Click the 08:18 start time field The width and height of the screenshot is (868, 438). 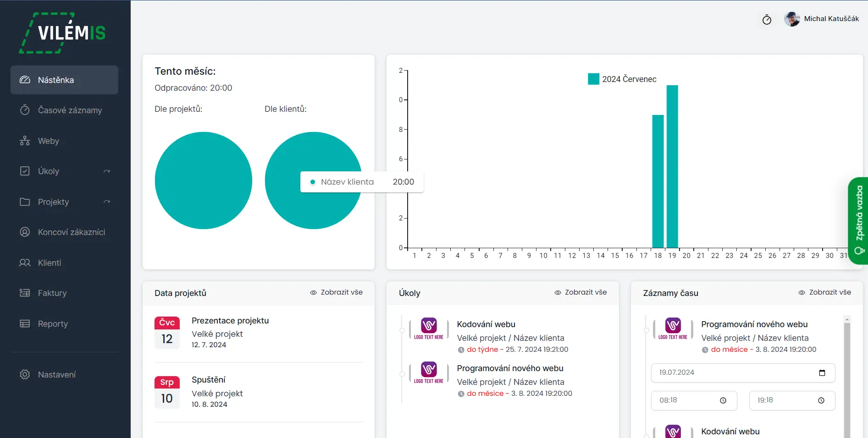point(694,400)
